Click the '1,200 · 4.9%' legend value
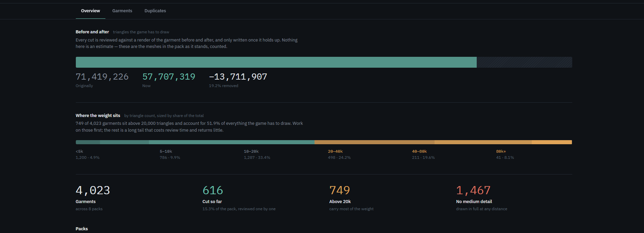Viewport: 644px width, 233px height. click(x=87, y=157)
